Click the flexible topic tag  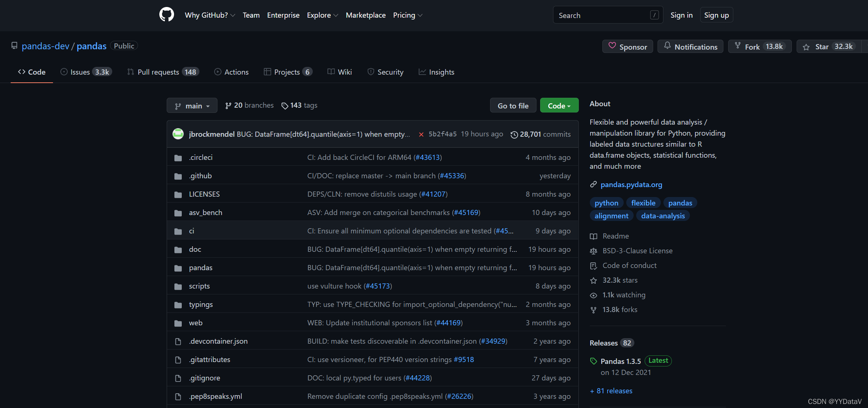643,203
